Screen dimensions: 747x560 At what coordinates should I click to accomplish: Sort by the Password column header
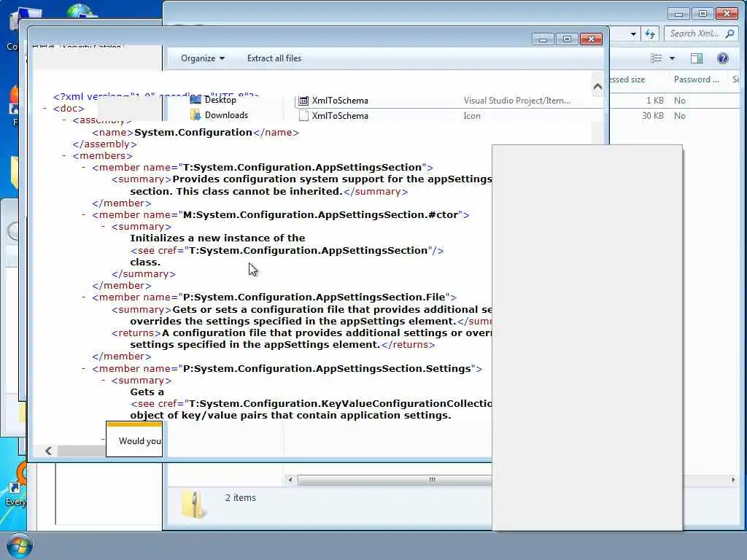697,79
